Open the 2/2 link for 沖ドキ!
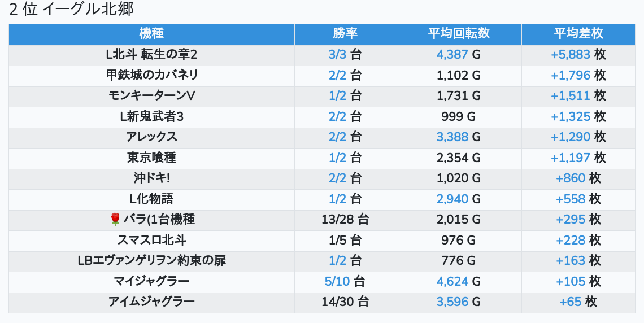 pyautogui.click(x=337, y=178)
